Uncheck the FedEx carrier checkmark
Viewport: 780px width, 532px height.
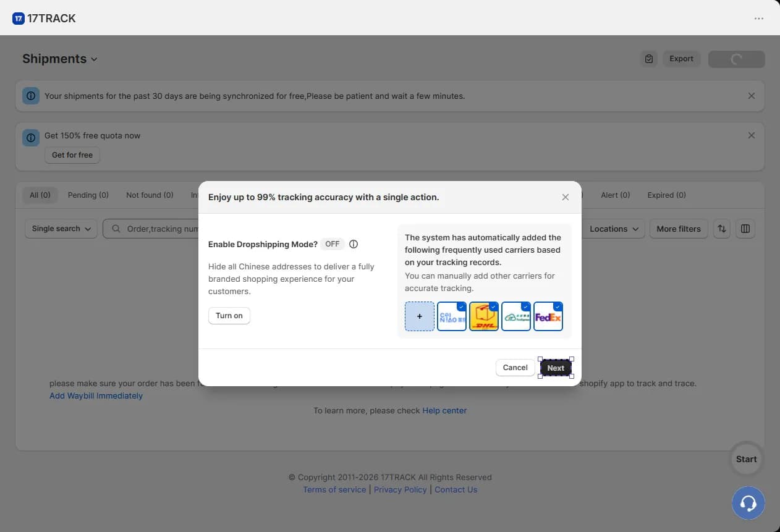558,306
